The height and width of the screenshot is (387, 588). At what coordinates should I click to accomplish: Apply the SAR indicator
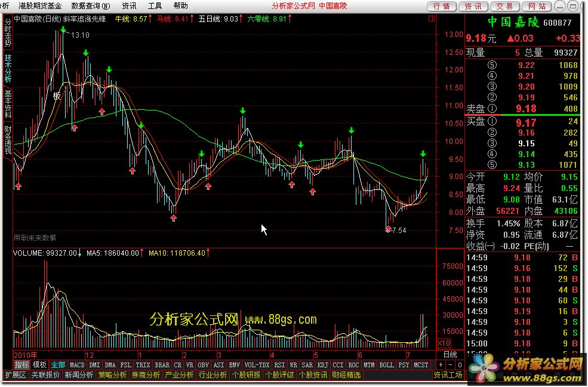pyautogui.click(x=307, y=365)
